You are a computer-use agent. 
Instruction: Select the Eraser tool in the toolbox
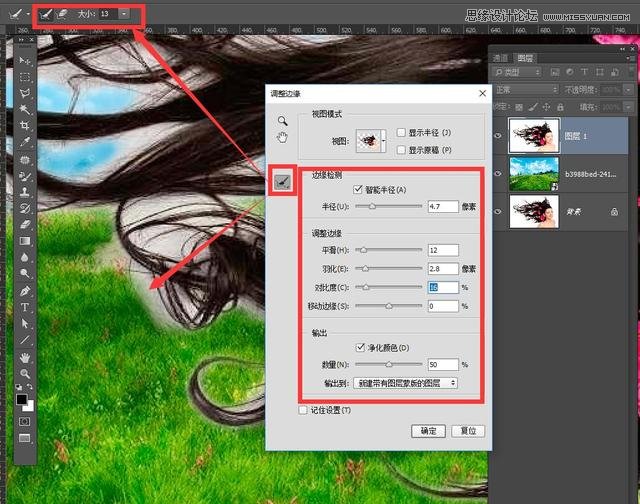25,224
